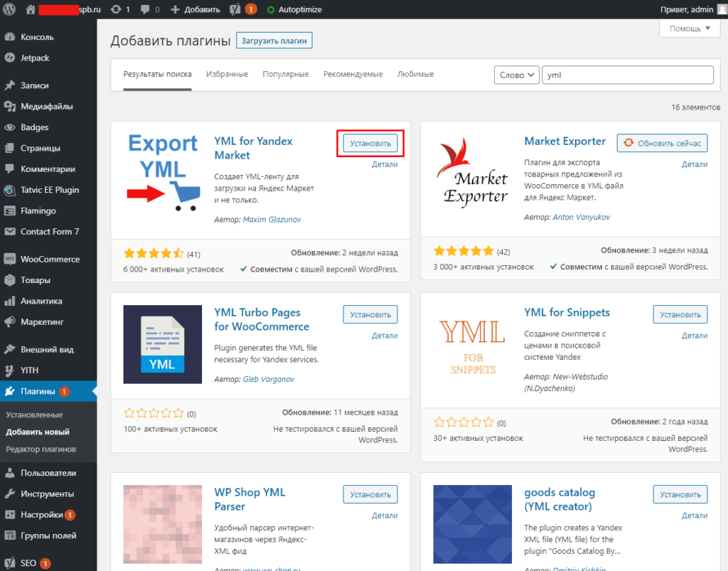728x571 pixels.
Task: Click the home site icon
Action: point(30,9)
